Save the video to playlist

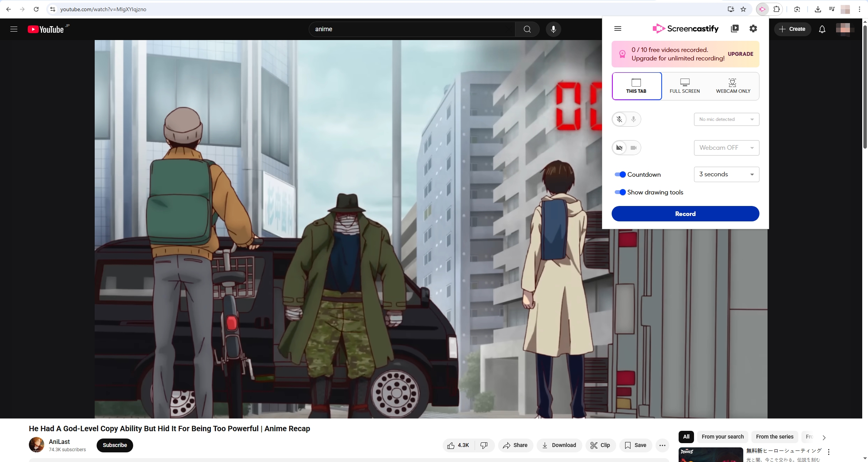(x=636, y=445)
